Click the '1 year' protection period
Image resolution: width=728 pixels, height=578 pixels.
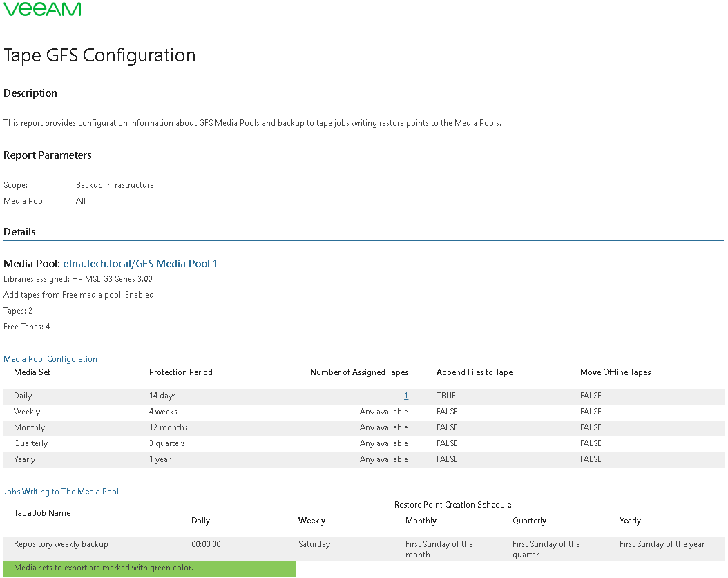160,459
